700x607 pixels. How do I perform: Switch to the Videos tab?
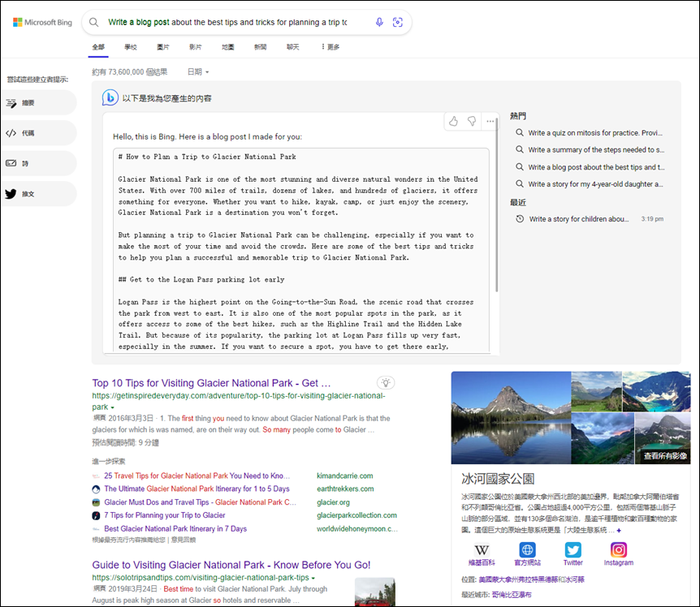[x=195, y=47]
